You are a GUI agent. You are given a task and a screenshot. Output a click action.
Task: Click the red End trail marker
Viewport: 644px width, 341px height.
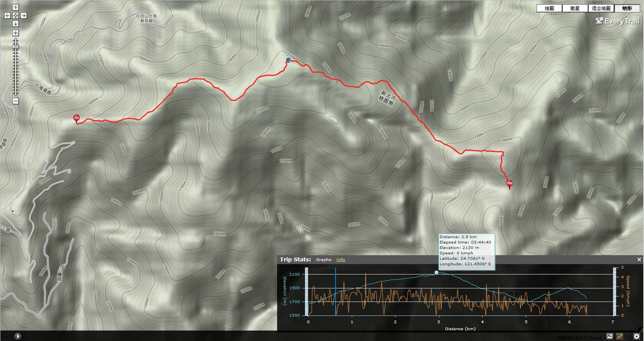pyautogui.click(x=509, y=184)
